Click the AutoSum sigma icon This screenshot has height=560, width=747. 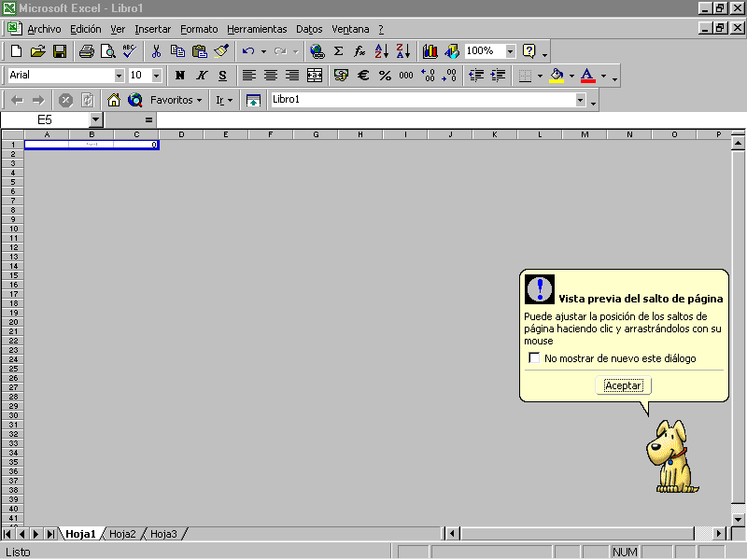coord(338,51)
